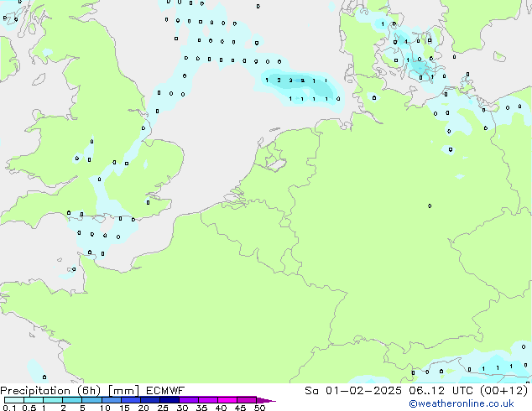This screenshot has height=411, width=532.
Task: Click the '[mm]' unit label
Action: 124,391
